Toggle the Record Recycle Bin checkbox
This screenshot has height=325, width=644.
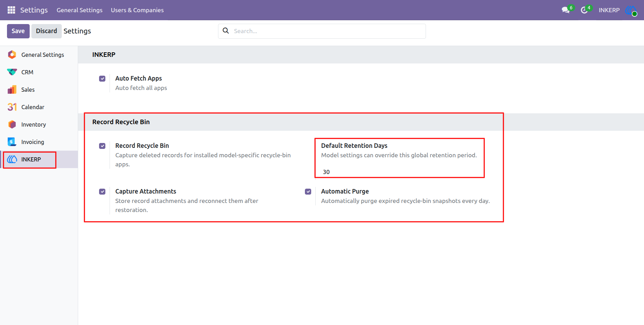click(102, 146)
